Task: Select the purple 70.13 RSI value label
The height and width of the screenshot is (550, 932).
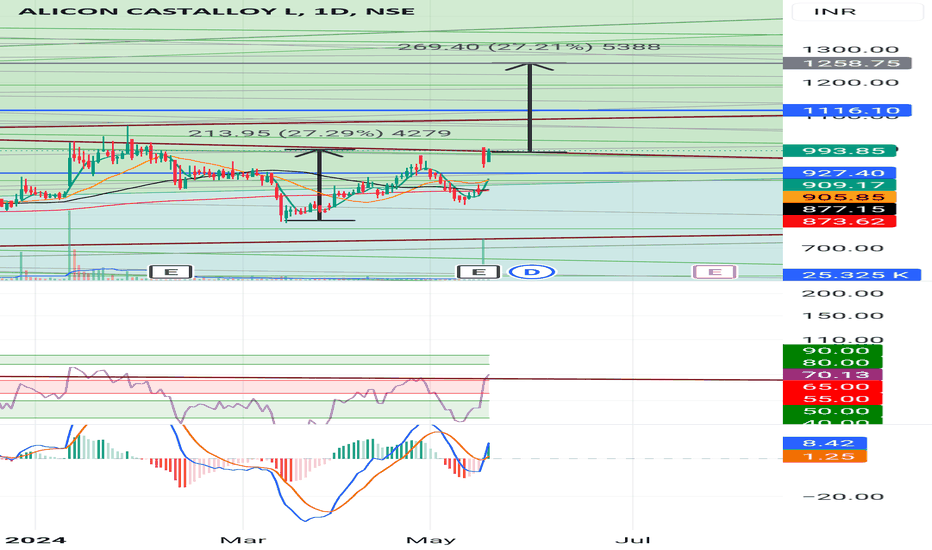Action: click(x=833, y=375)
